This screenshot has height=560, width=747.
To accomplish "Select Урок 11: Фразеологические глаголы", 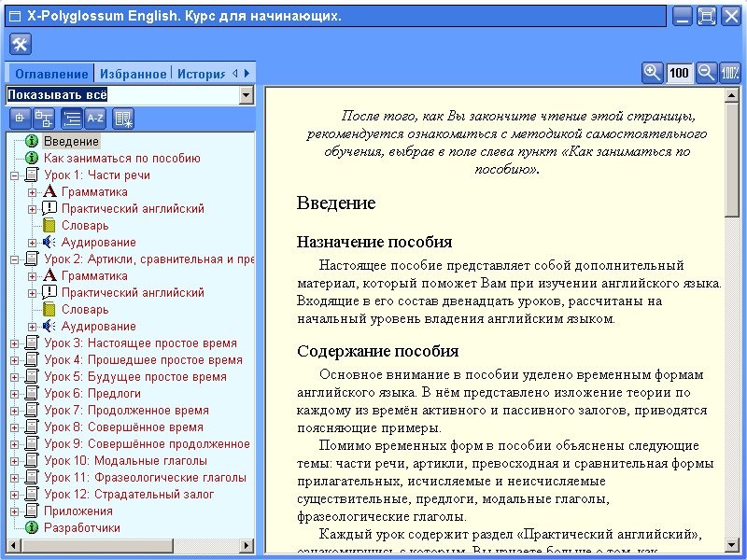I will click(146, 477).
